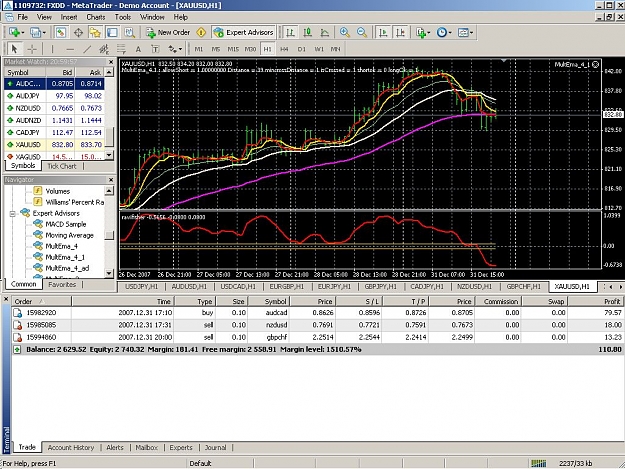
Task: Switch to the Account History tab
Action: pos(71,447)
